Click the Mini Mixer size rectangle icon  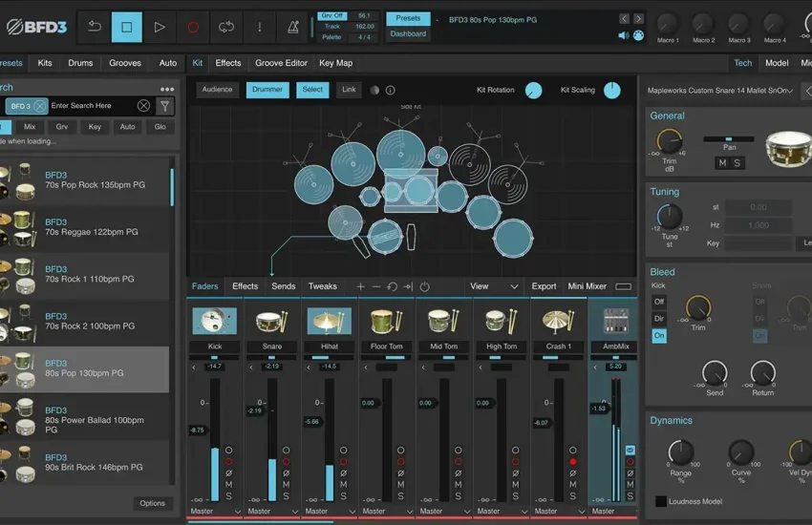click(x=623, y=286)
